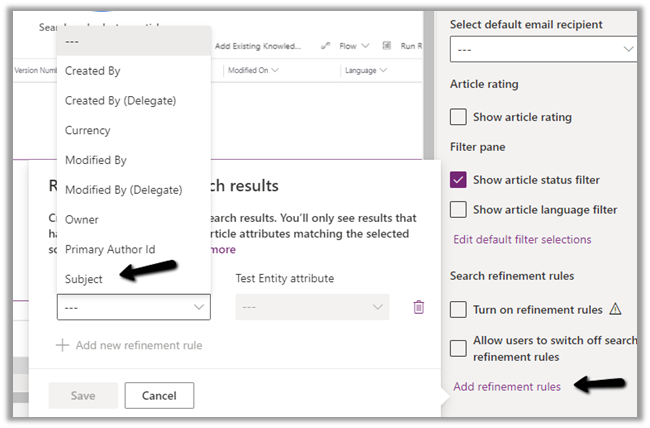Allow users to switch off refinement rules
The height and width of the screenshot is (428, 650).
click(x=458, y=348)
